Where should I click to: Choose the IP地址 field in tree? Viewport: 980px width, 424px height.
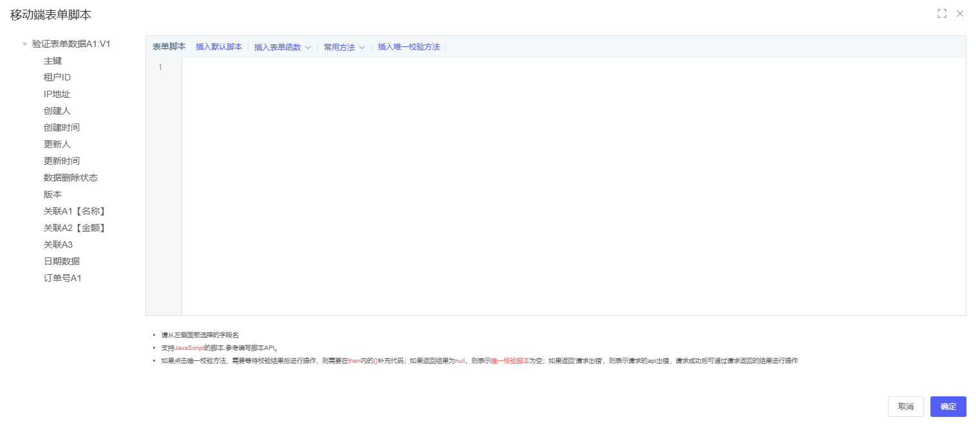coord(57,94)
